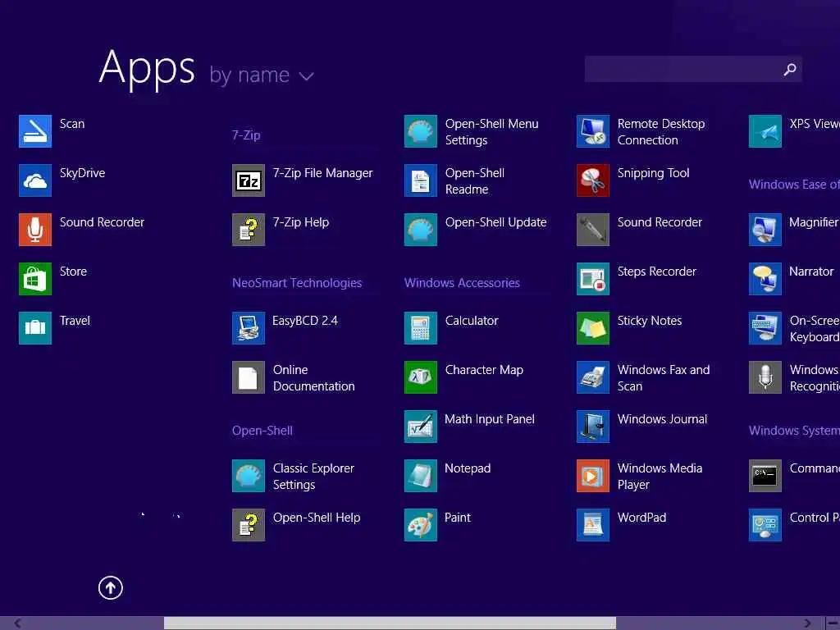Open On-Screen Keyboard icon

[765, 328]
